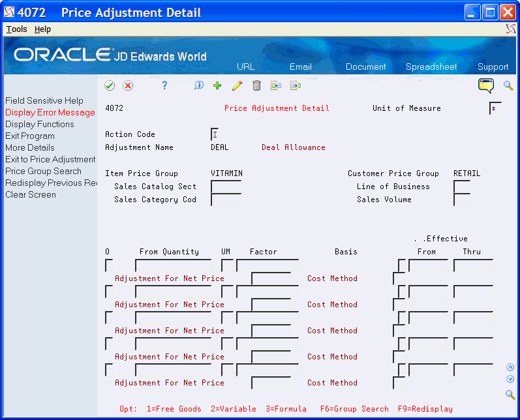This screenshot has width=520, height=420.
Task: Open the yellow chat bubble icon
Action: point(486,85)
